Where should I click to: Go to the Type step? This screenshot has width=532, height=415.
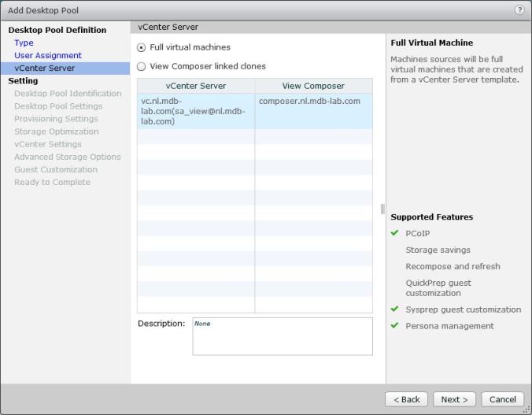pyautogui.click(x=24, y=43)
